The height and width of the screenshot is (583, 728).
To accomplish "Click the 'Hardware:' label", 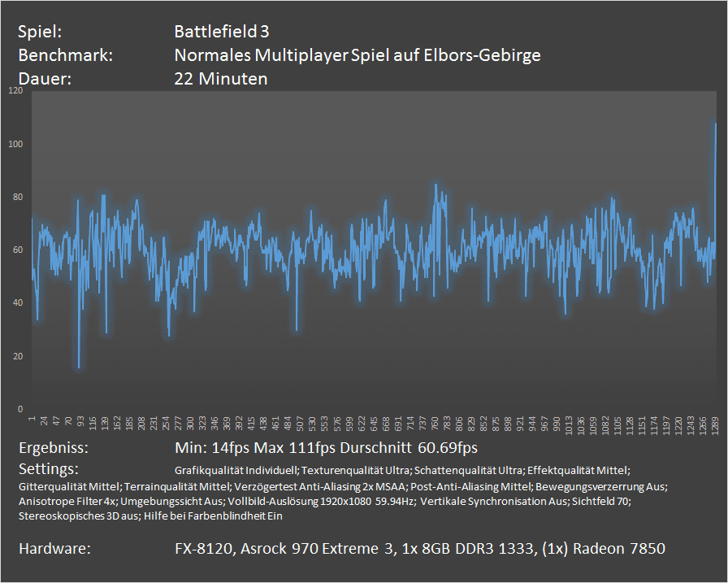I will click(x=54, y=549).
